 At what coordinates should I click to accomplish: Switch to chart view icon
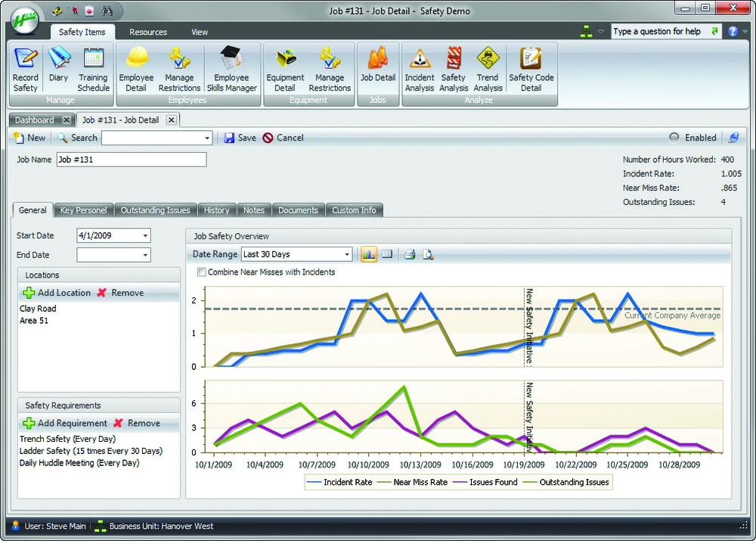(x=369, y=254)
